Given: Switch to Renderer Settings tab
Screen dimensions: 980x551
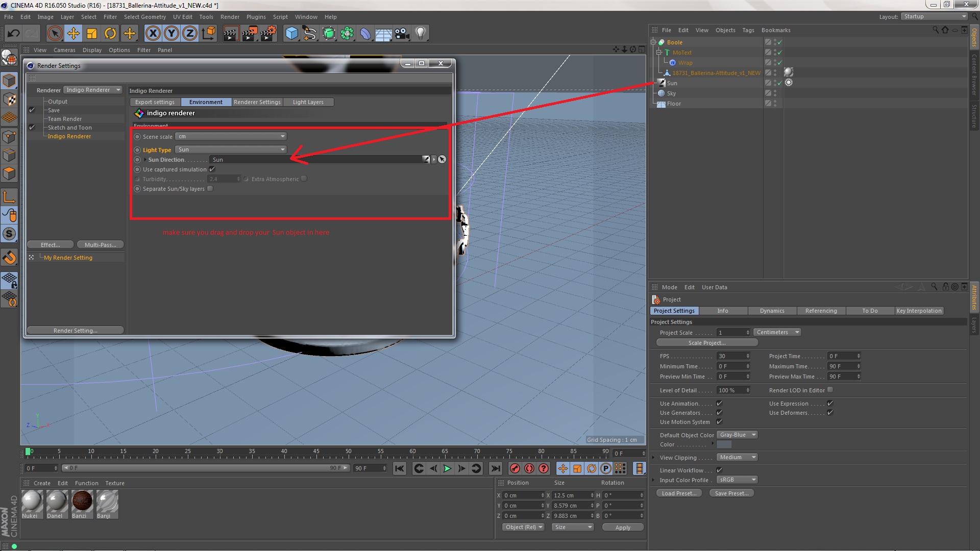Looking at the screenshot, I should [257, 102].
